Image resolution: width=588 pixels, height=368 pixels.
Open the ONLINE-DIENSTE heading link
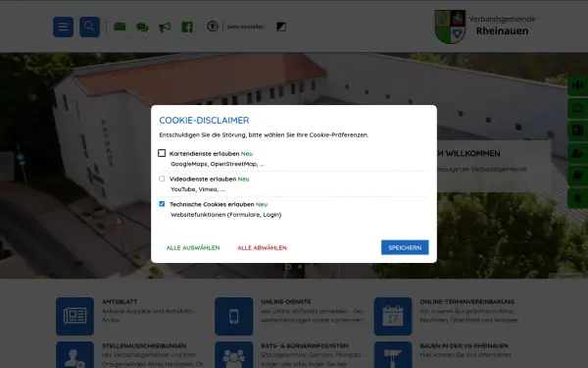[286, 301]
